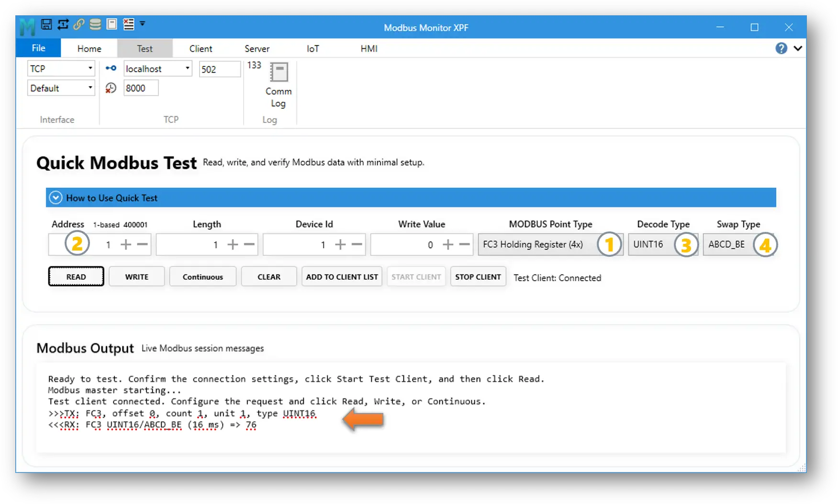Click the '>>>TX: FC3, offset 0' output line
This screenshot has height=504, width=838.
(182, 413)
